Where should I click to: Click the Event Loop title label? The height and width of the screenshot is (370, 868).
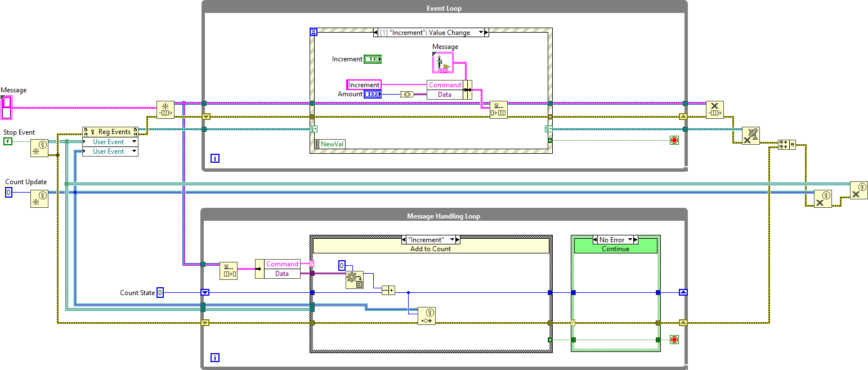(x=445, y=9)
